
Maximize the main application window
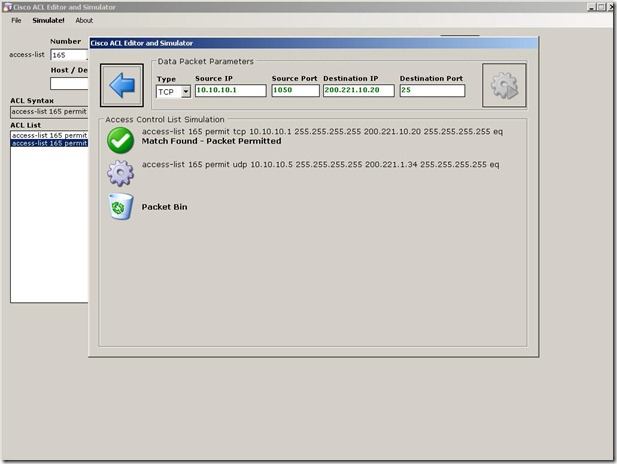click(x=601, y=7)
